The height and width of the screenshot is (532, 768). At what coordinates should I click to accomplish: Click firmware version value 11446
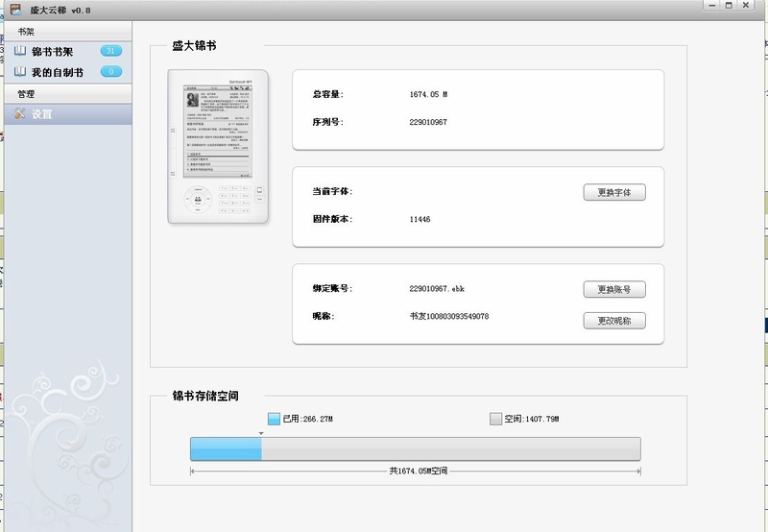(420, 219)
